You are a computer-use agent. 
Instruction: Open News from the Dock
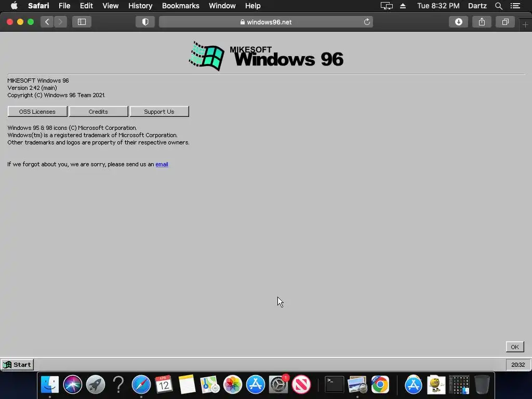(301, 384)
